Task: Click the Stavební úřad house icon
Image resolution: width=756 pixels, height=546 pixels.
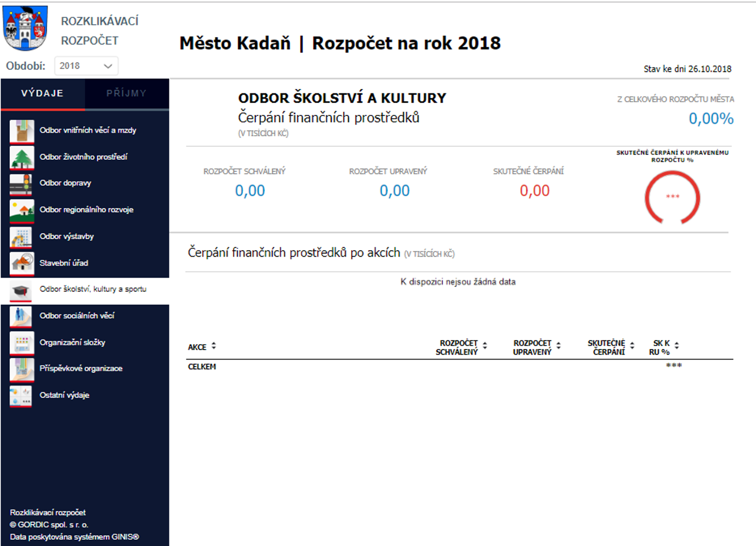Action: (x=22, y=263)
